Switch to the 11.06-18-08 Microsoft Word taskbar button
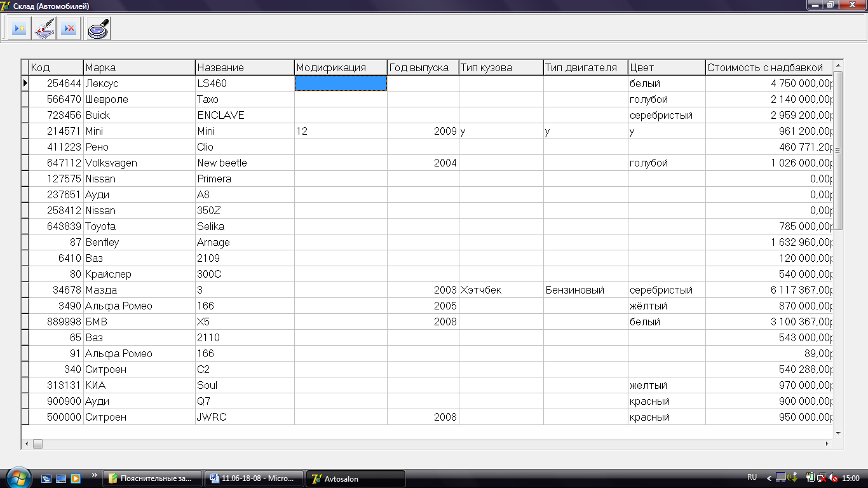 254,478
